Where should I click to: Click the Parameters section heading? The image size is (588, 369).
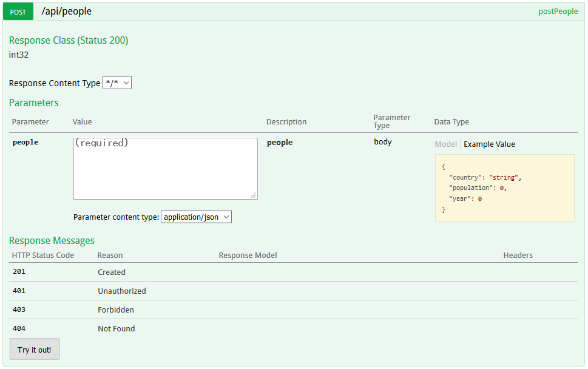(x=33, y=103)
